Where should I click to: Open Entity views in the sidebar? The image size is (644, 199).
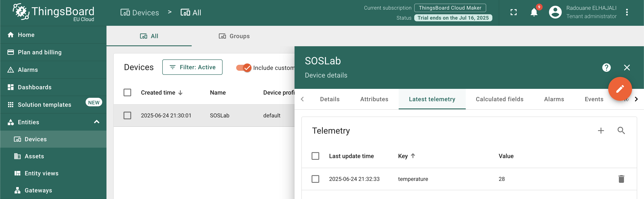click(53, 173)
